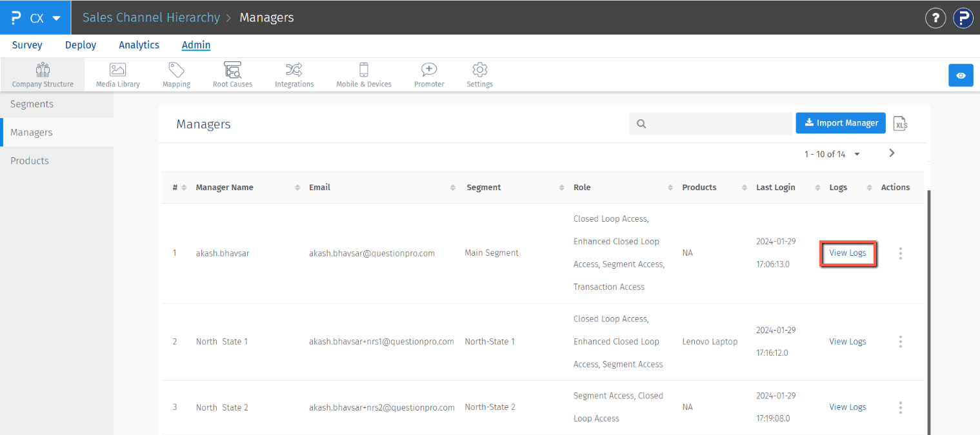Switch to the Deploy tab
The width and height of the screenshot is (980, 435).
point(81,45)
